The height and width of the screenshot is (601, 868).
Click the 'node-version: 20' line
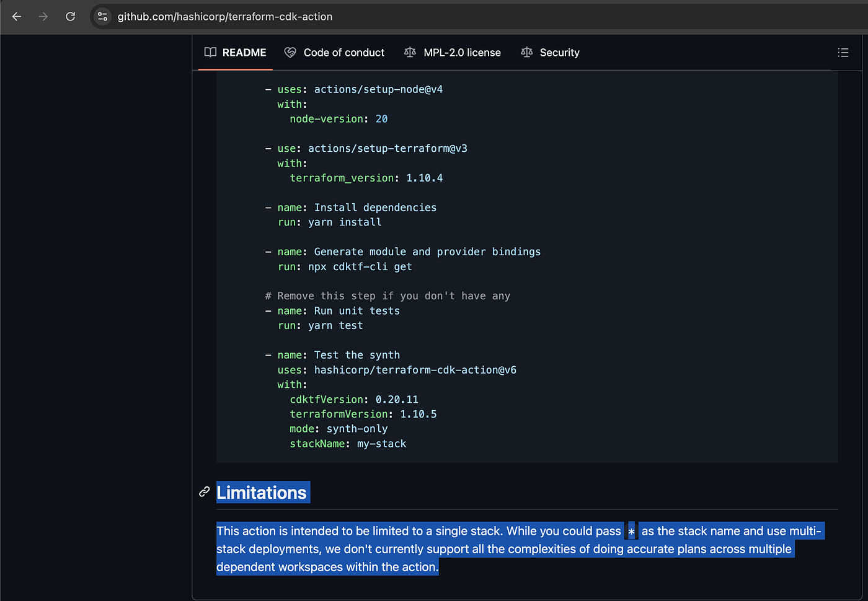tap(339, 119)
